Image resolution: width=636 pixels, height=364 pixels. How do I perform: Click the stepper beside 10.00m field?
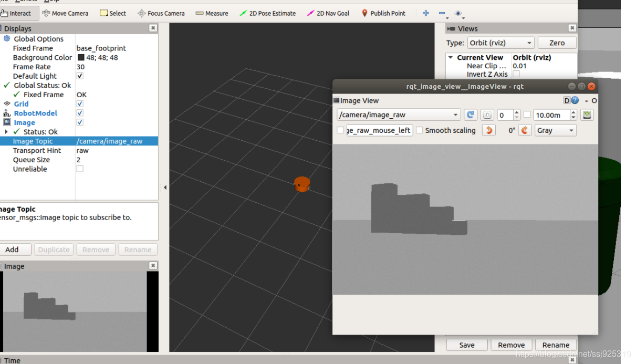(573, 115)
